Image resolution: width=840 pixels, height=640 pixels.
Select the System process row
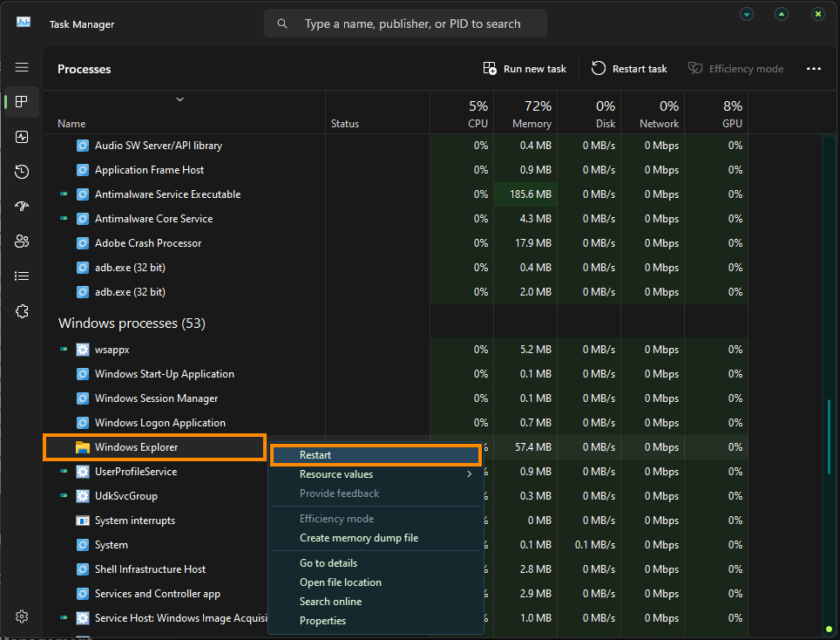tap(156, 545)
